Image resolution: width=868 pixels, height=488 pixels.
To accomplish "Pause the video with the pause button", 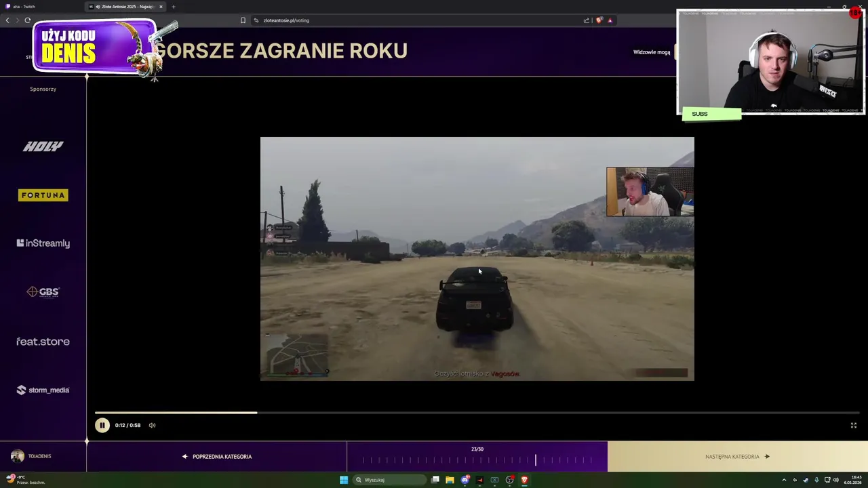I will 102,425.
